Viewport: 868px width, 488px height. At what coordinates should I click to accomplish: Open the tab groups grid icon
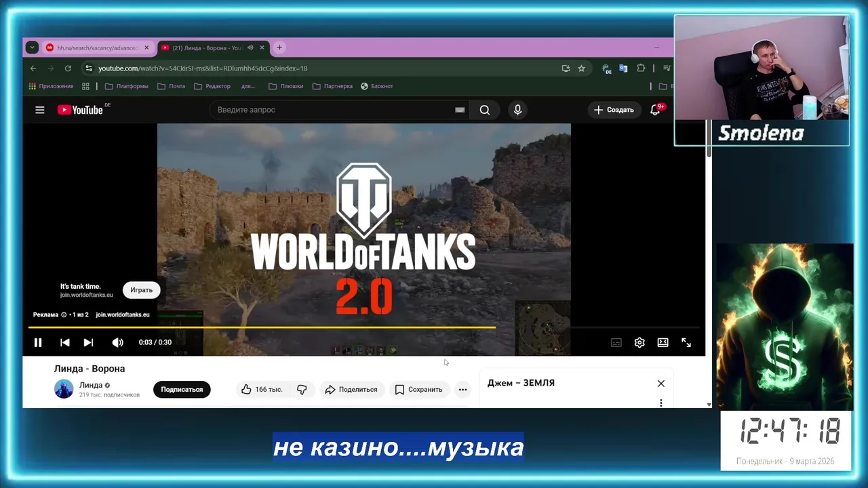point(85,86)
